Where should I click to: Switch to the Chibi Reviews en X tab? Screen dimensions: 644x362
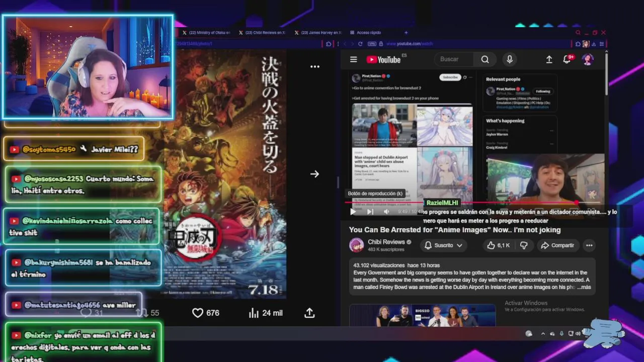click(x=262, y=33)
